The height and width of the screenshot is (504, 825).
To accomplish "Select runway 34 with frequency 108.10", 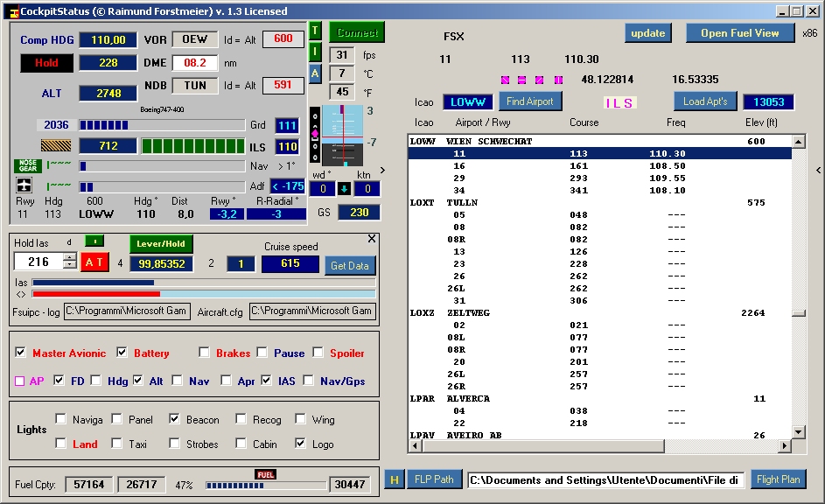I will tap(600, 191).
